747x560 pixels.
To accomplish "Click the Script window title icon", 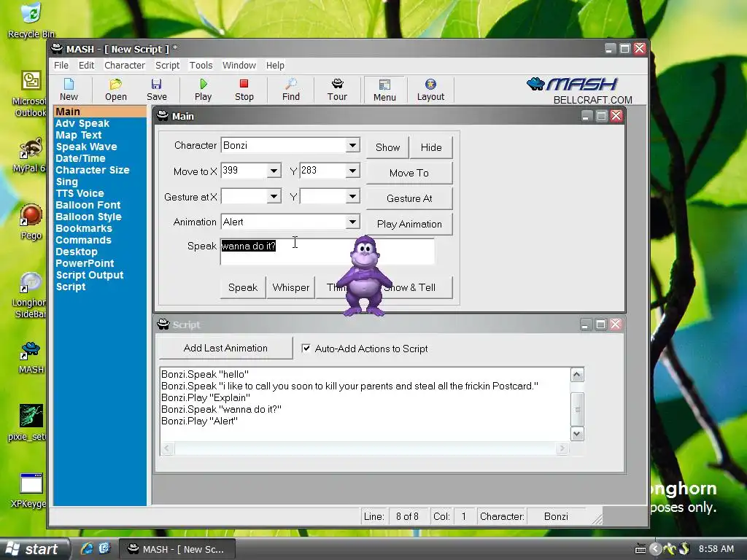I will [163, 324].
